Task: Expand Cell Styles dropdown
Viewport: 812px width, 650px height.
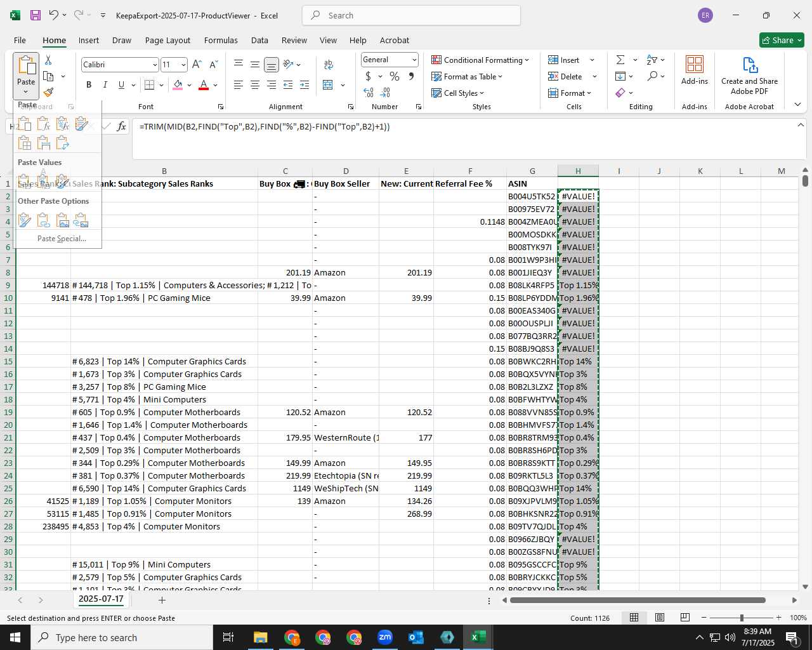Action: [x=457, y=93]
